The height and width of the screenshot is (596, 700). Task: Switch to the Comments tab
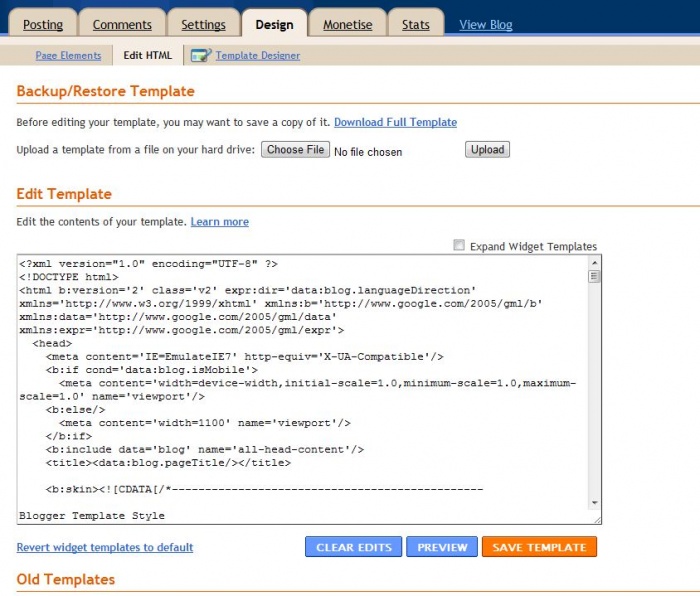click(122, 24)
